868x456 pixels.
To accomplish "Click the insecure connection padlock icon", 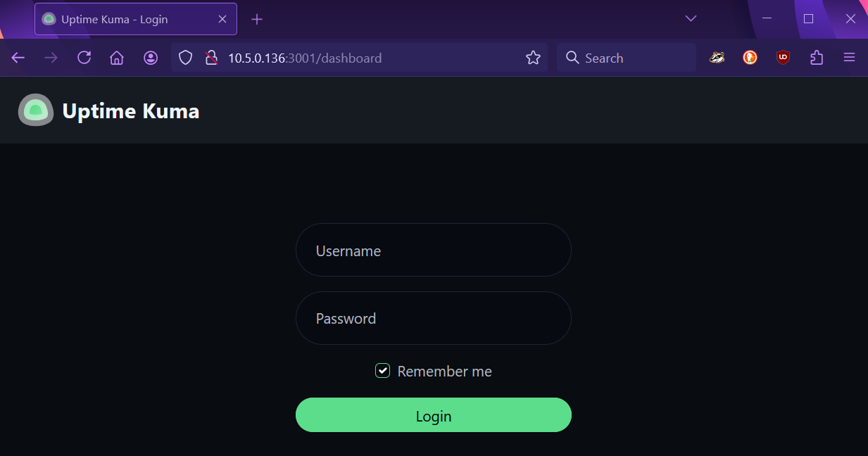I will pos(211,58).
